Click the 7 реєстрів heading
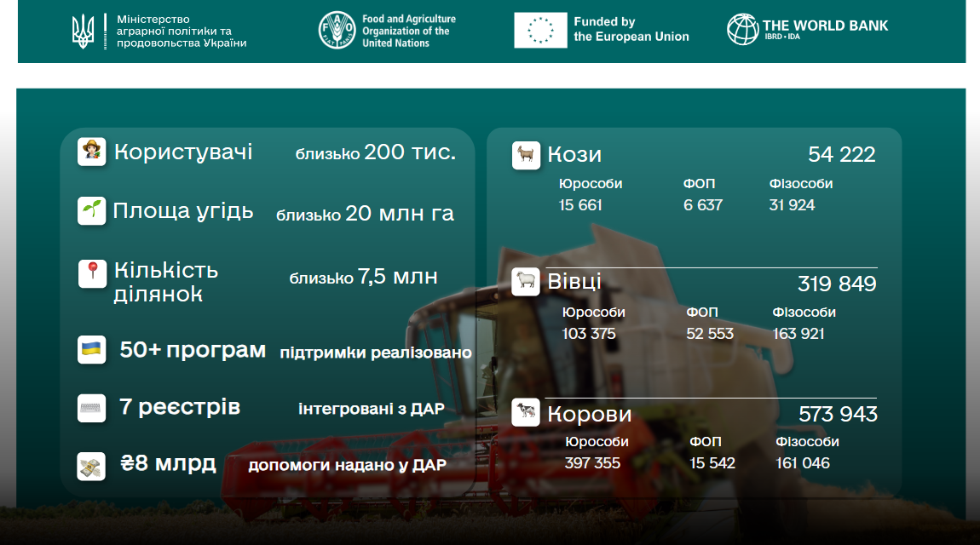The image size is (980, 545). [x=180, y=407]
